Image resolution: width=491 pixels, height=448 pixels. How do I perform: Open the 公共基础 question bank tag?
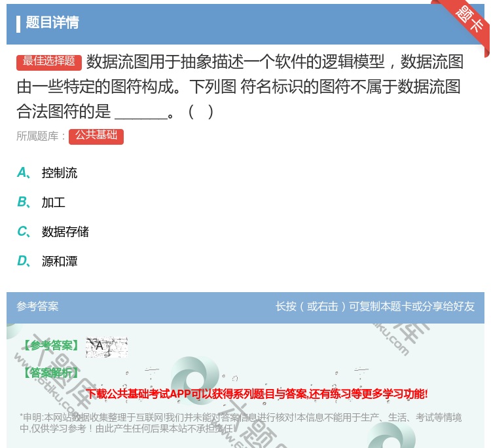coord(96,136)
